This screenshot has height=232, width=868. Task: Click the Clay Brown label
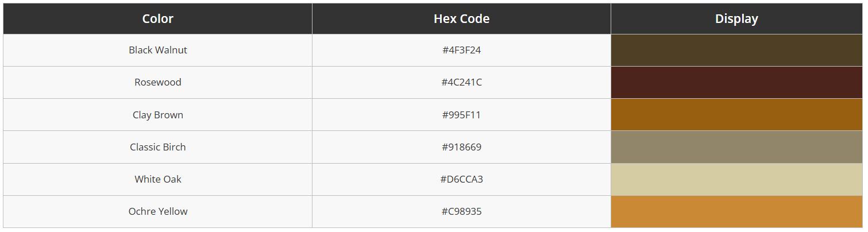click(158, 115)
